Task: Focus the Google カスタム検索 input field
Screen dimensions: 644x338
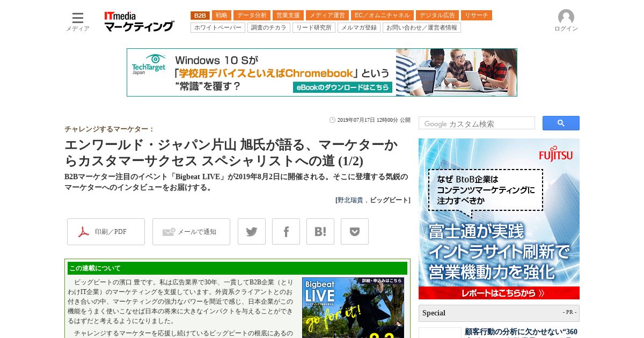Action: click(x=477, y=123)
